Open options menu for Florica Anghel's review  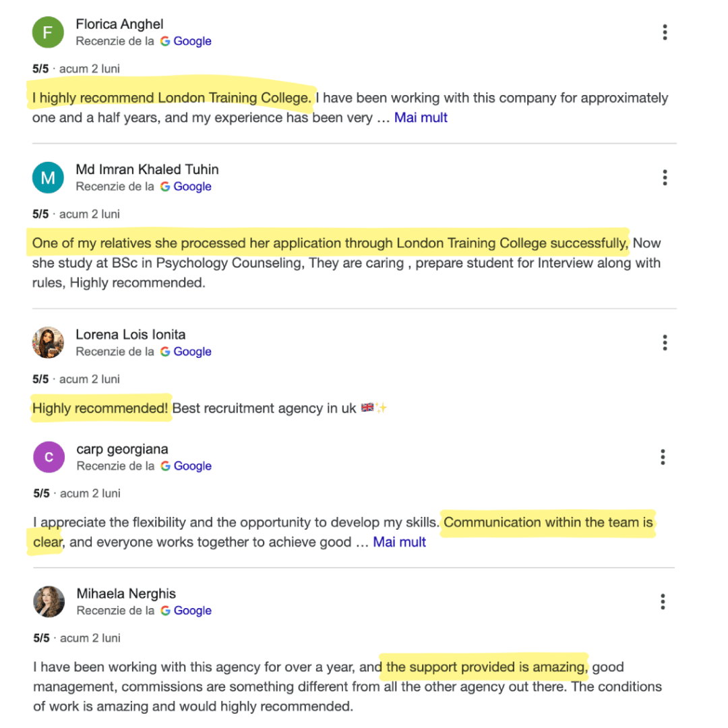pos(665,32)
